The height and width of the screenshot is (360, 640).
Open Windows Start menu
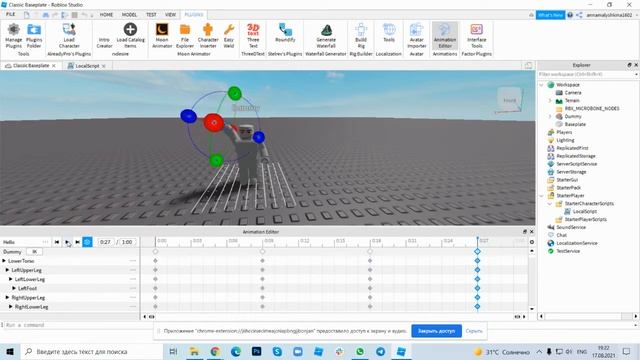coord(10,351)
